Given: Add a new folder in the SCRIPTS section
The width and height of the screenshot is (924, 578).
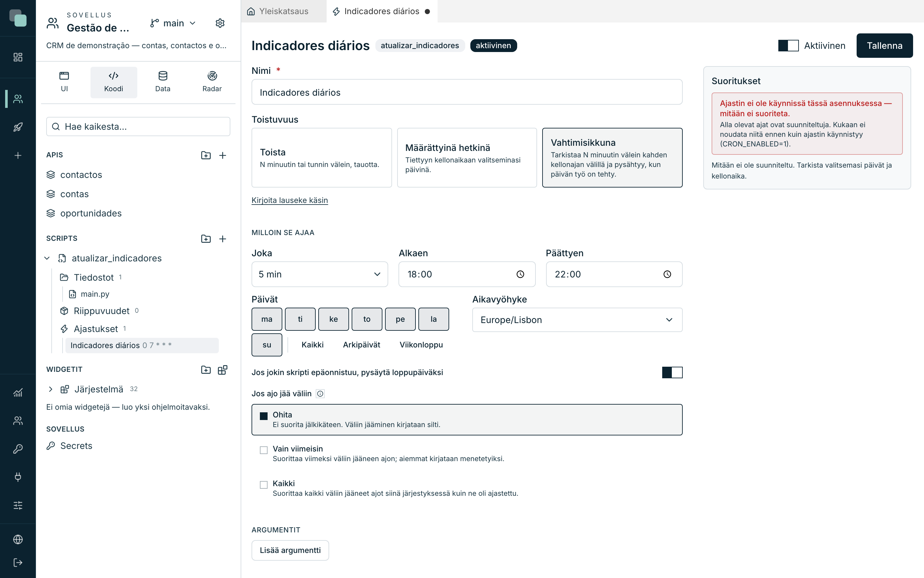Looking at the screenshot, I should 206,239.
